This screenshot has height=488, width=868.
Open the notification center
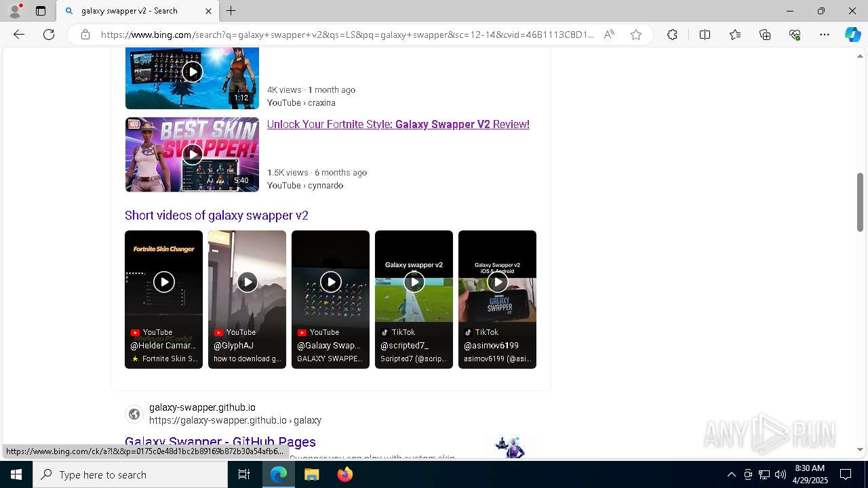pyautogui.click(x=846, y=474)
